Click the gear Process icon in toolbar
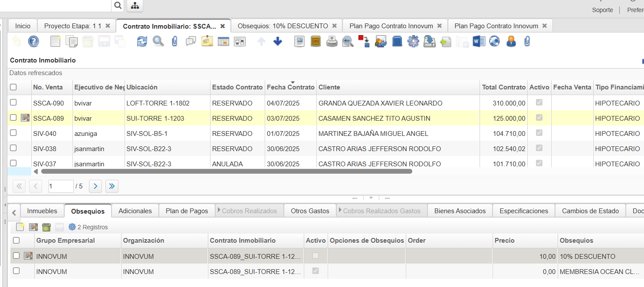 [x=413, y=42]
